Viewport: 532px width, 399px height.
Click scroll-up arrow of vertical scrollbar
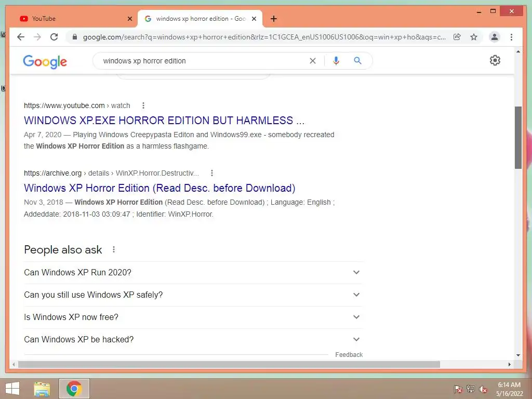(x=518, y=51)
